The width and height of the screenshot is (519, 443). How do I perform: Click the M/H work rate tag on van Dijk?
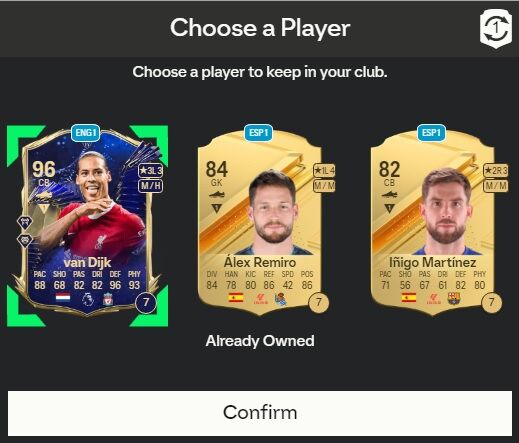click(x=150, y=185)
